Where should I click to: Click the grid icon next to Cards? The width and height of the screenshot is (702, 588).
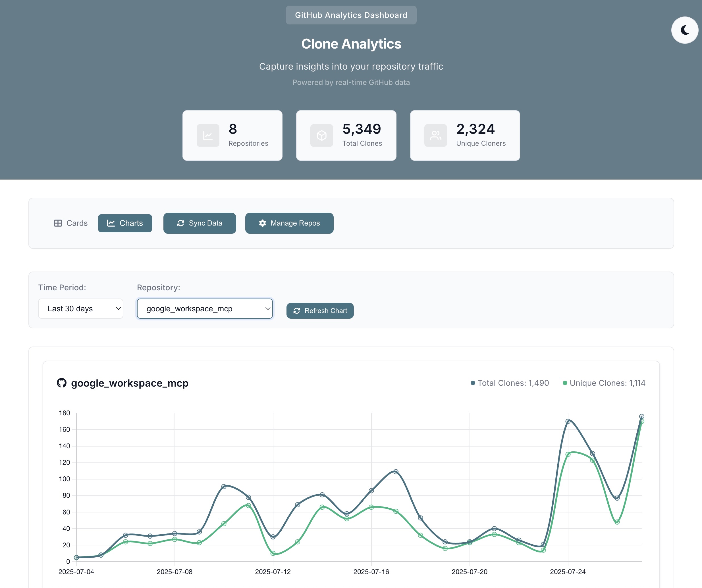tap(58, 223)
